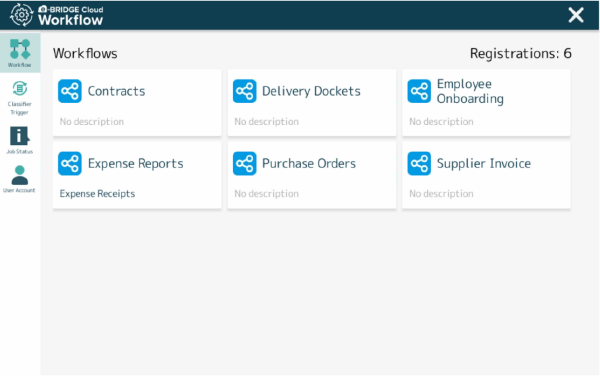Click the 'Workflow' title in header bar
Image resolution: width=600 pixels, height=376 pixels.
[x=70, y=20]
